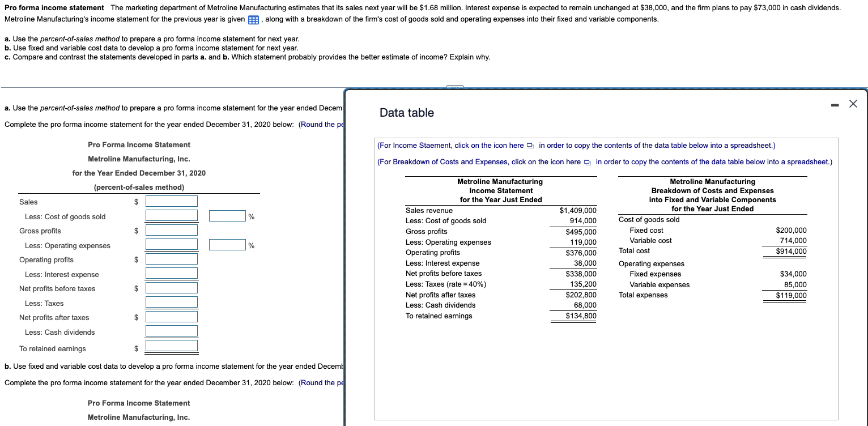Select the Operating profits answer box

(x=171, y=259)
